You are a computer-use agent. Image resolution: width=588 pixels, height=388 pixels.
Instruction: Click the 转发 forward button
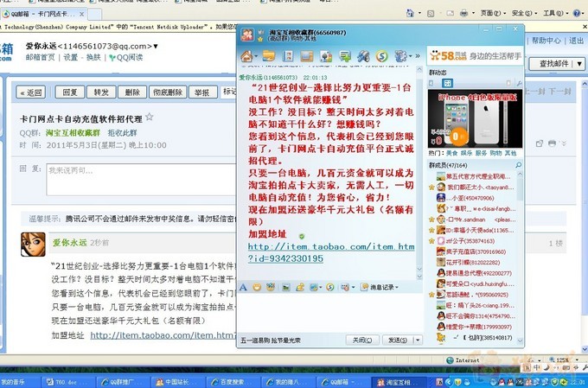pos(101,92)
